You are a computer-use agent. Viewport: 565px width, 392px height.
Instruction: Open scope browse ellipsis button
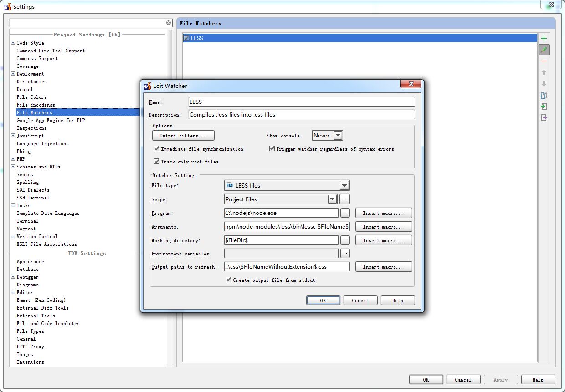pyautogui.click(x=345, y=199)
